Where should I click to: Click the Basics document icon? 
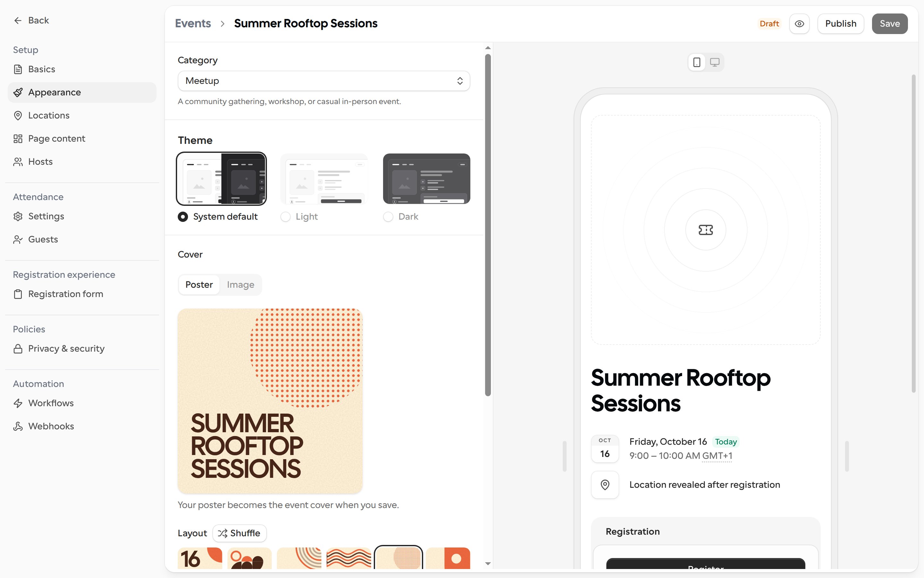click(x=18, y=69)
